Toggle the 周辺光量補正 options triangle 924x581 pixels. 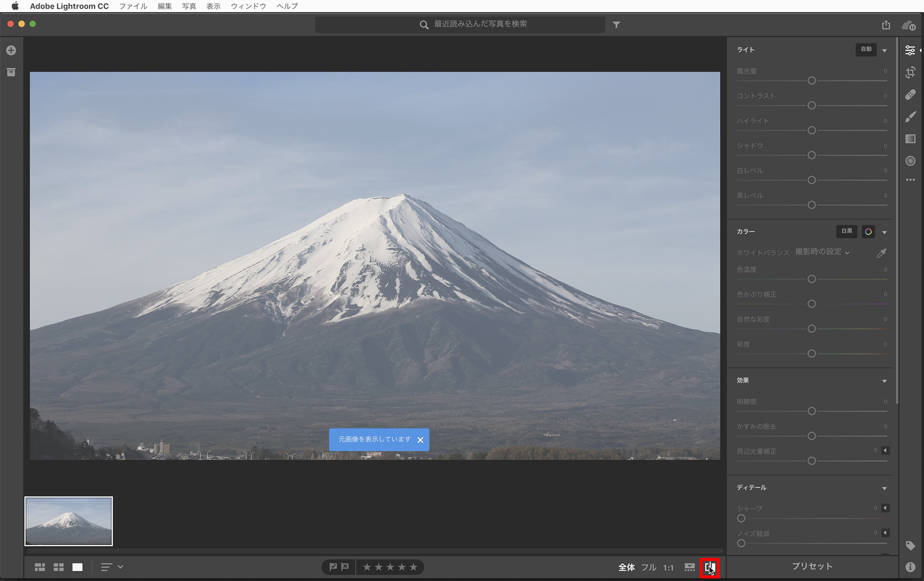(x=885, y=451)
